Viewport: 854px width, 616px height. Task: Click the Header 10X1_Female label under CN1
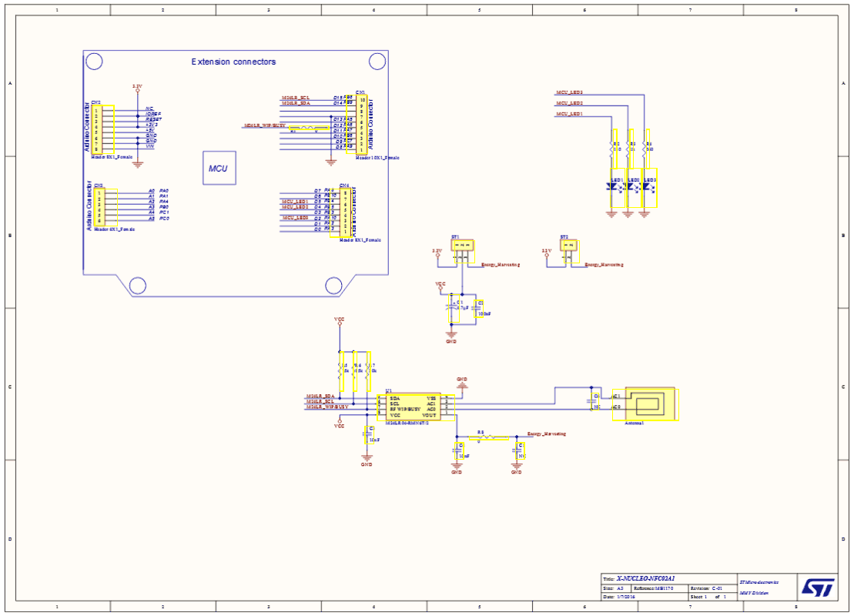[x=377, y=158]
